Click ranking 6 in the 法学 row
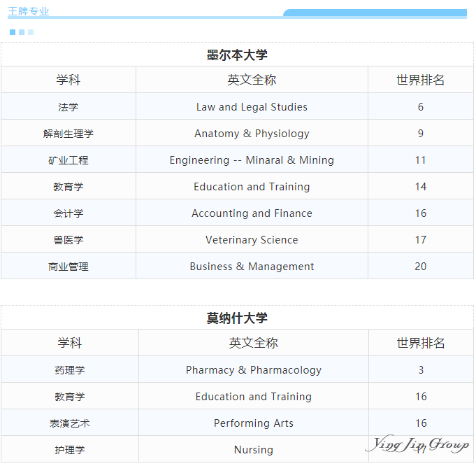 421,106
